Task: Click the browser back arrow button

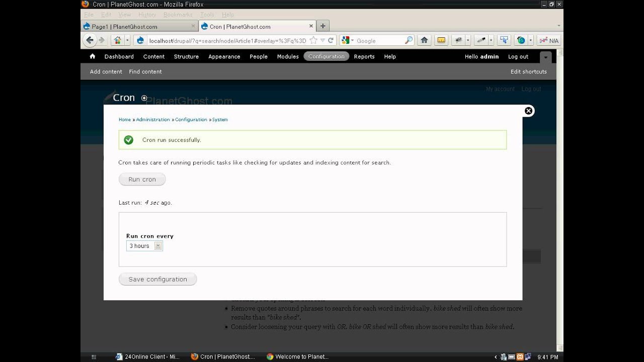Action: 90,40
